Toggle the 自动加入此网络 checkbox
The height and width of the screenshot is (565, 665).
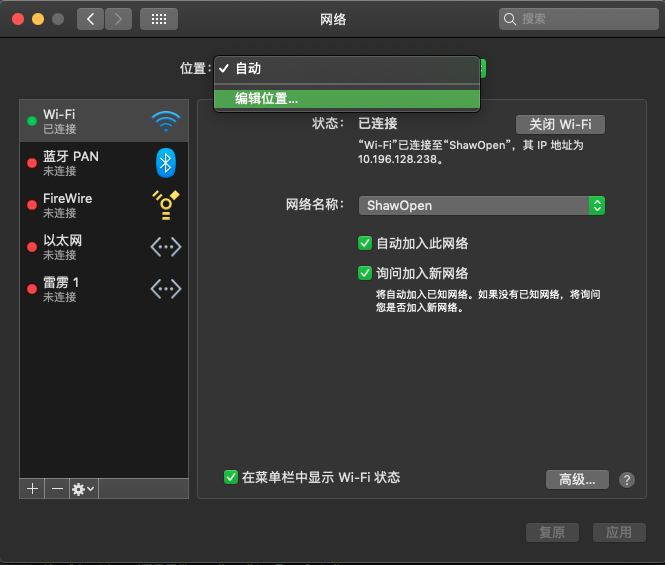pos(365,243)
